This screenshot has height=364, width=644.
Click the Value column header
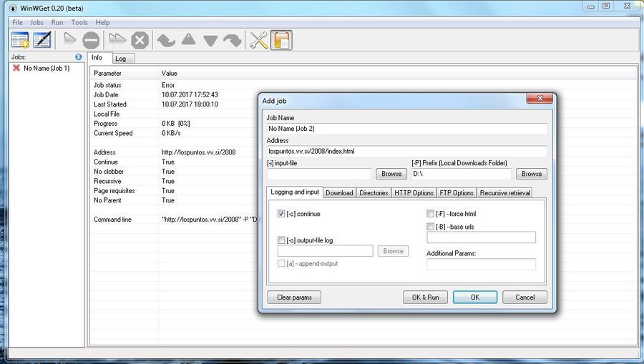click(169, 74)
